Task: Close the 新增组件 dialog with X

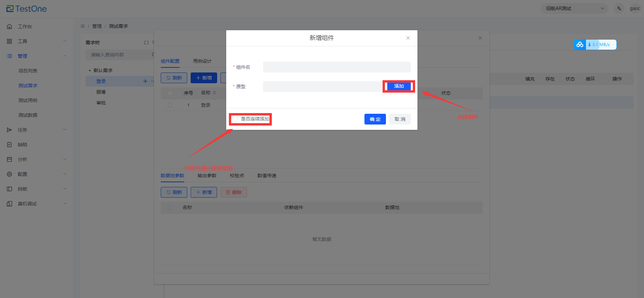Action: pyautogui.click(x=408, y=38)
